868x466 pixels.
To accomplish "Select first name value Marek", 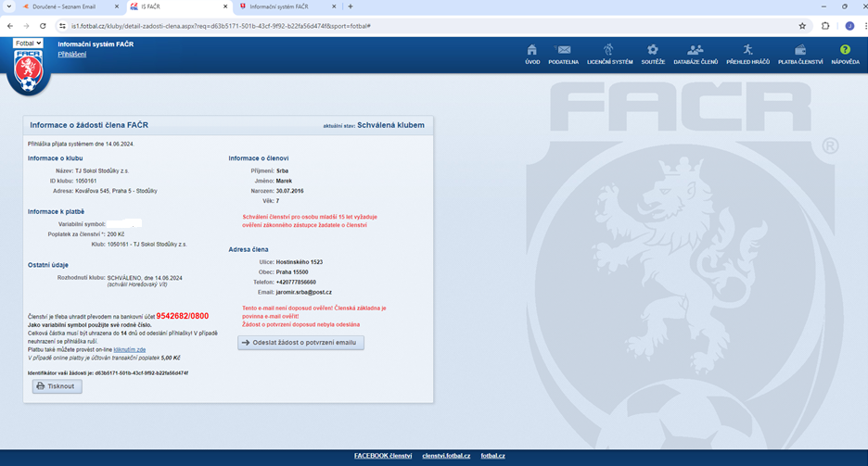I will click(x=284, y=182).
